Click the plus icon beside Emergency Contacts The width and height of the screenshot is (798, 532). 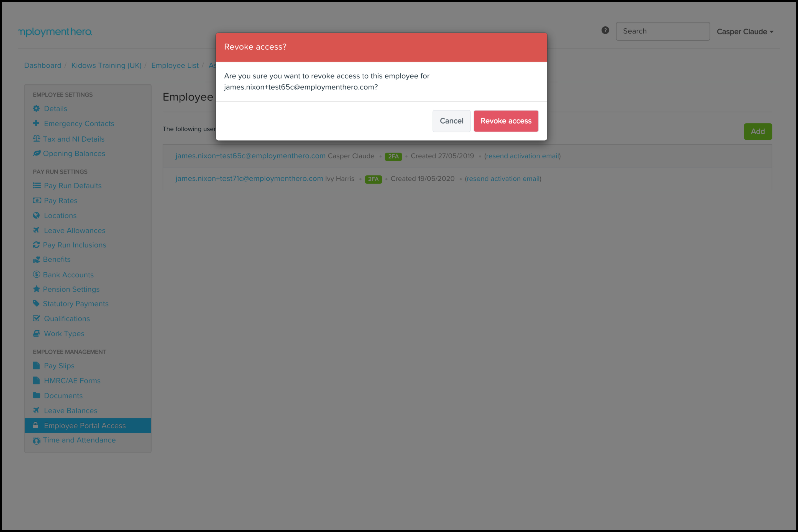36,123
